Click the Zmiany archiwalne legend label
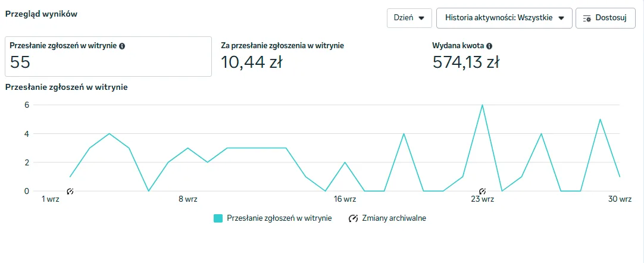This screenshot has width=644, height=263. 394,218
